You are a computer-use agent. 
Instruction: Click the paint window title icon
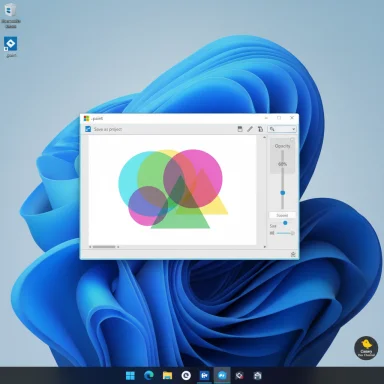pos(87,118)
